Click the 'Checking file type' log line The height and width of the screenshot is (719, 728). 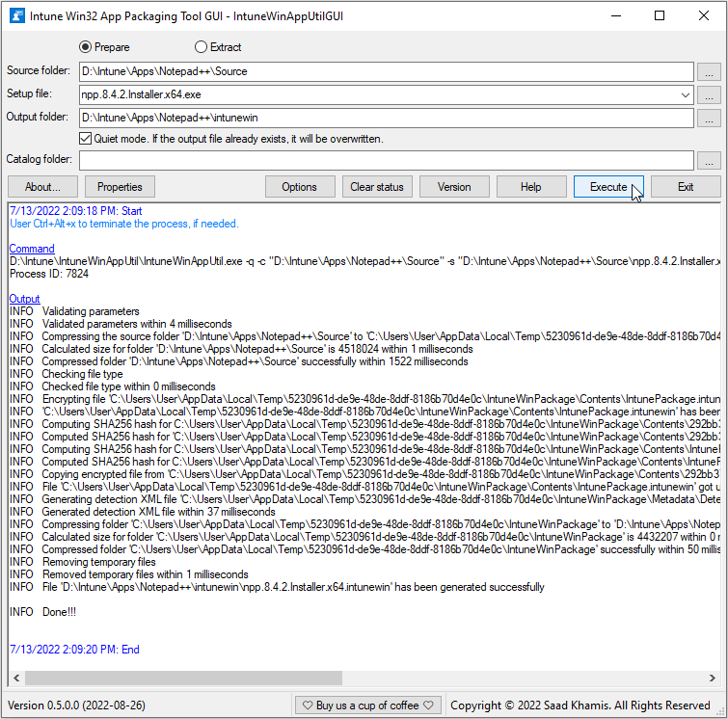point(67,374)
